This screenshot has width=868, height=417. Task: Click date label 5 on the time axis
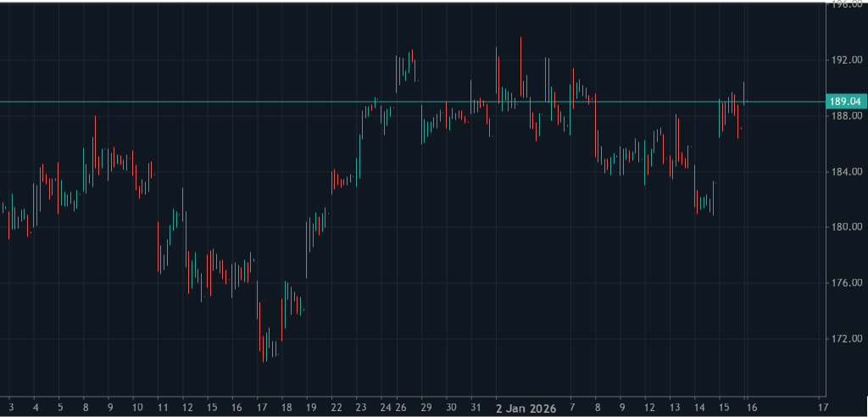(60, 408)
